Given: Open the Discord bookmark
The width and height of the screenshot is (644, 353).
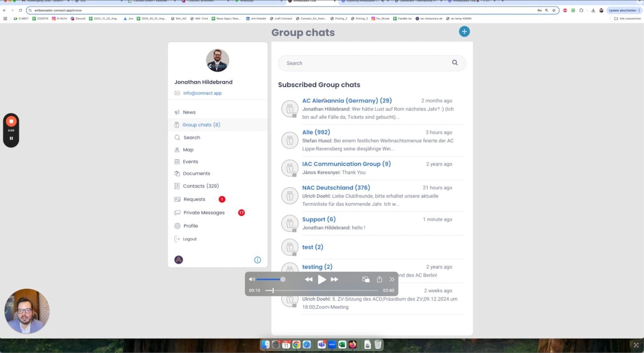Looking at the screenshot, I should (x=78, y=18).
